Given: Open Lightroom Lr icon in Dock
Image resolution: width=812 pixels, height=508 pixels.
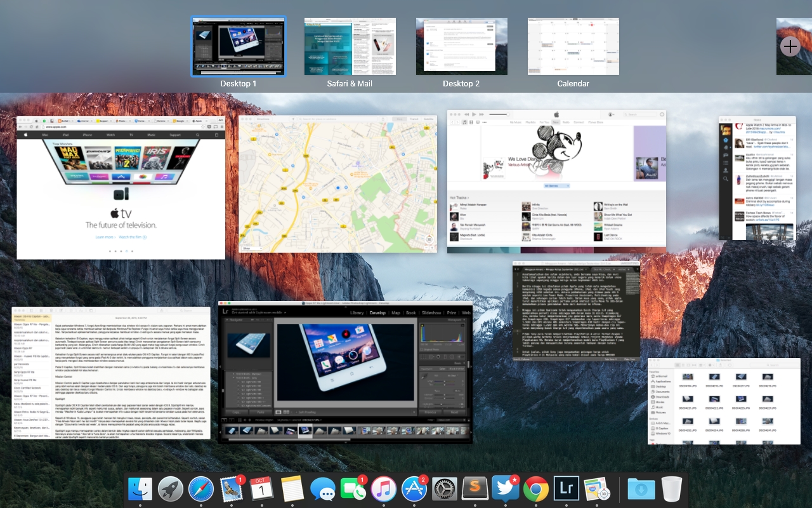Looking at the screenshot, I should [566, 489].
